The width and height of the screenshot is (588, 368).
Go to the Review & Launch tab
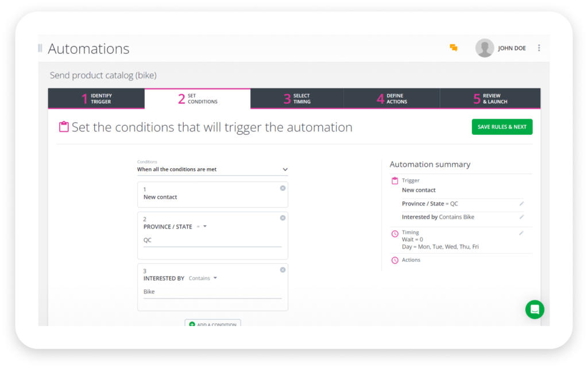[490, 98]
